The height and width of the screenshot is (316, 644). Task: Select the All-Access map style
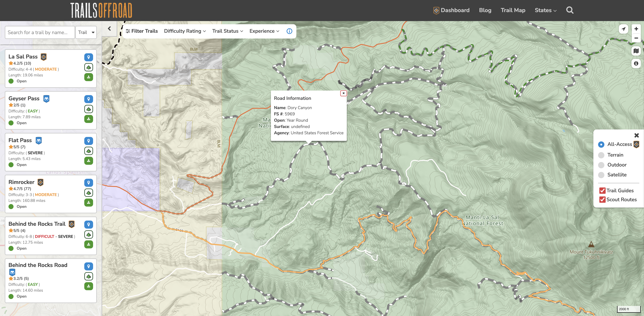point(601,144)
